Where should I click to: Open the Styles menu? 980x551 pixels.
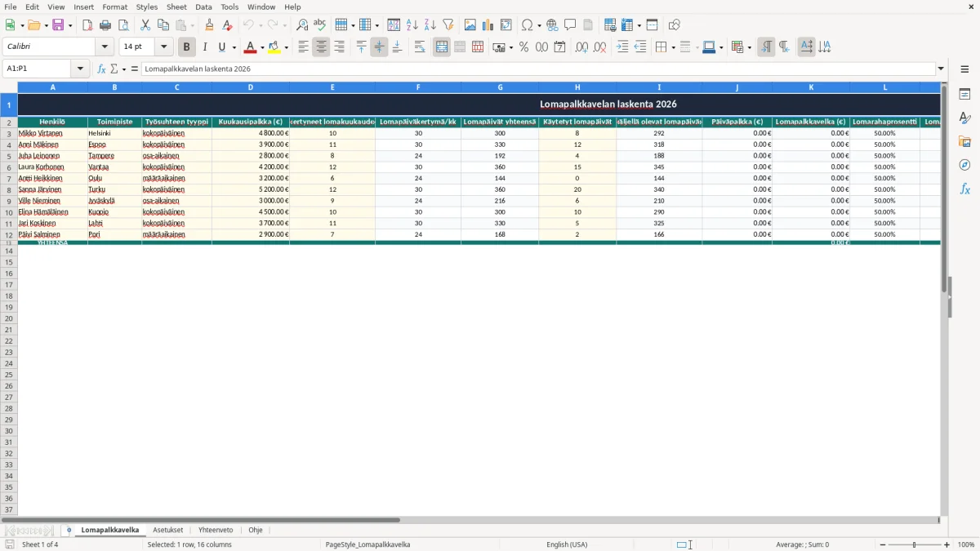(147, 7)
